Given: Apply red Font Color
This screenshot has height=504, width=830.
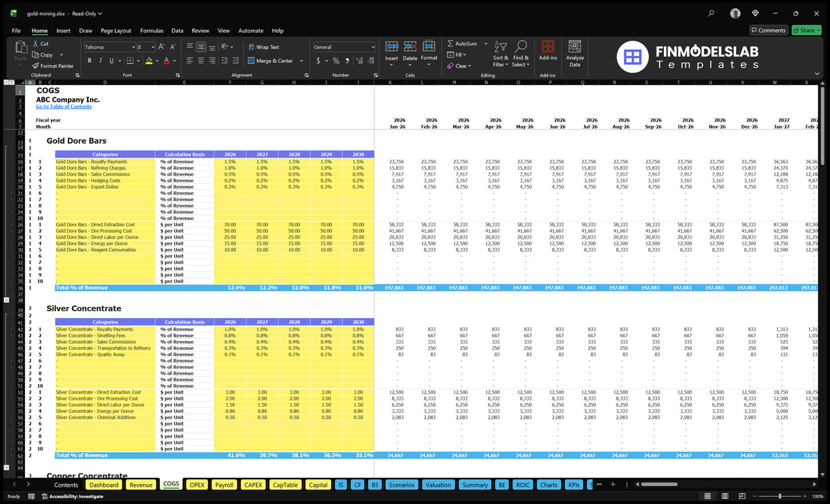Looking at the screenshot, I should (166, 61).
